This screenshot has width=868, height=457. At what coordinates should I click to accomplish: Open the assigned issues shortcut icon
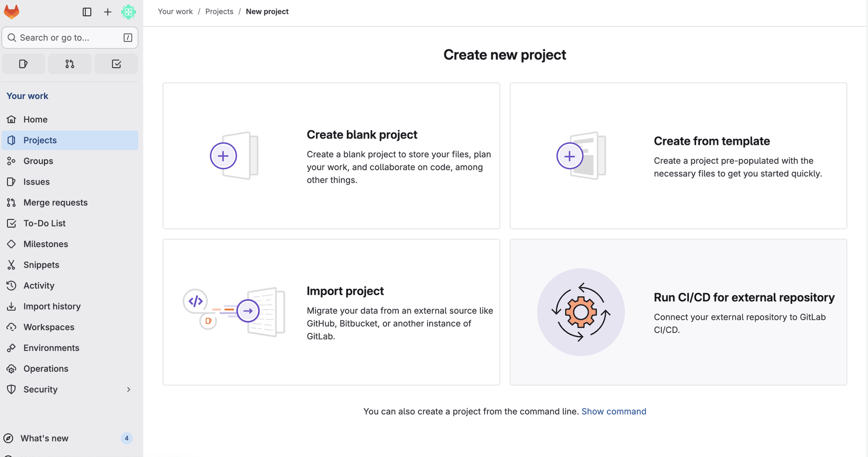coord(23,64)
